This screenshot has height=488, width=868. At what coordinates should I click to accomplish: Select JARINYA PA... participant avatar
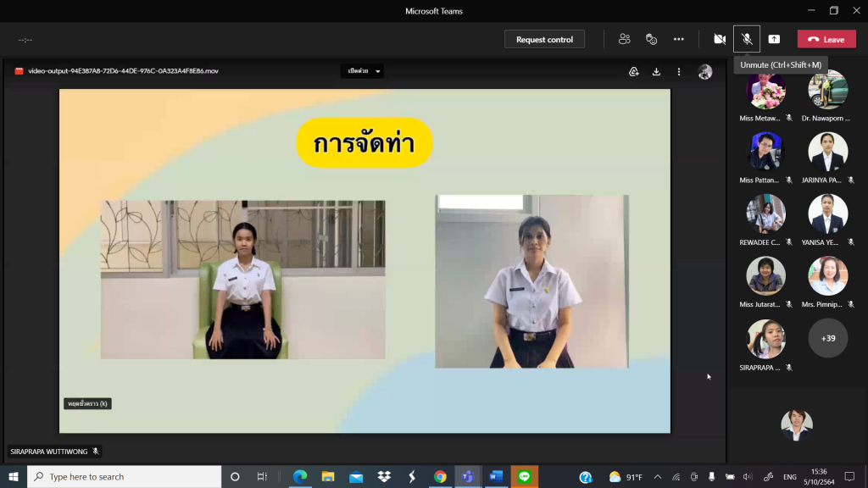(827, 151)
